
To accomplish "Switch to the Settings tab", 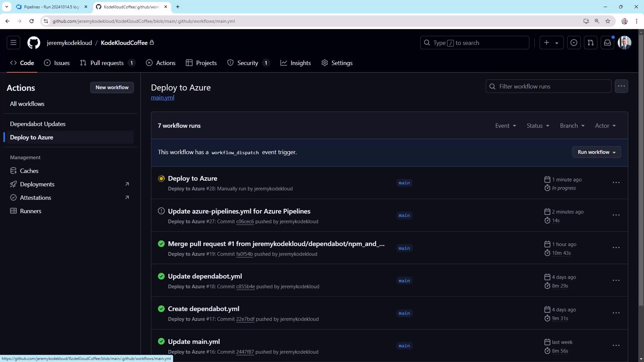I will [x=337, y=63].
